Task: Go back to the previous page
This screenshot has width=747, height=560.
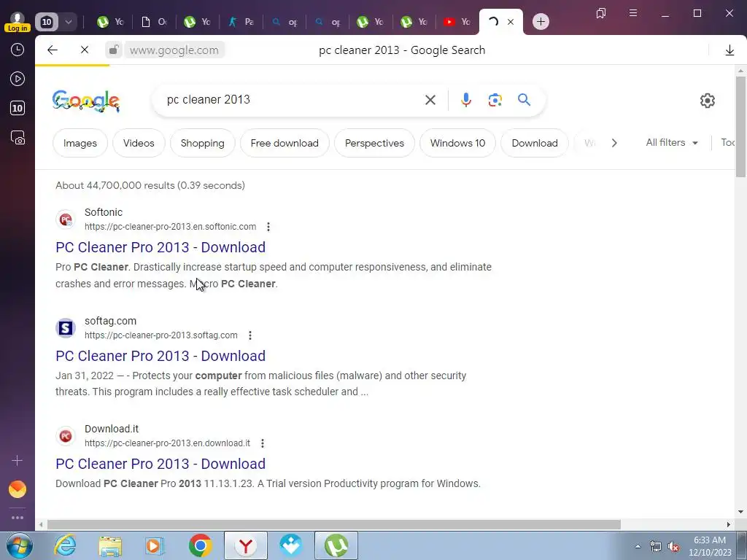Action: 53,50
